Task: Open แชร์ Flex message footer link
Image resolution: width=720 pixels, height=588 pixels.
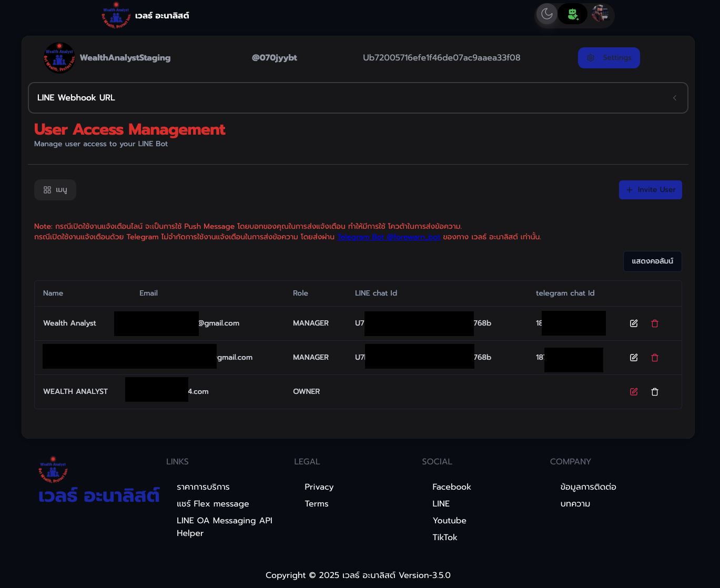Action: click(x=213, y=504)
